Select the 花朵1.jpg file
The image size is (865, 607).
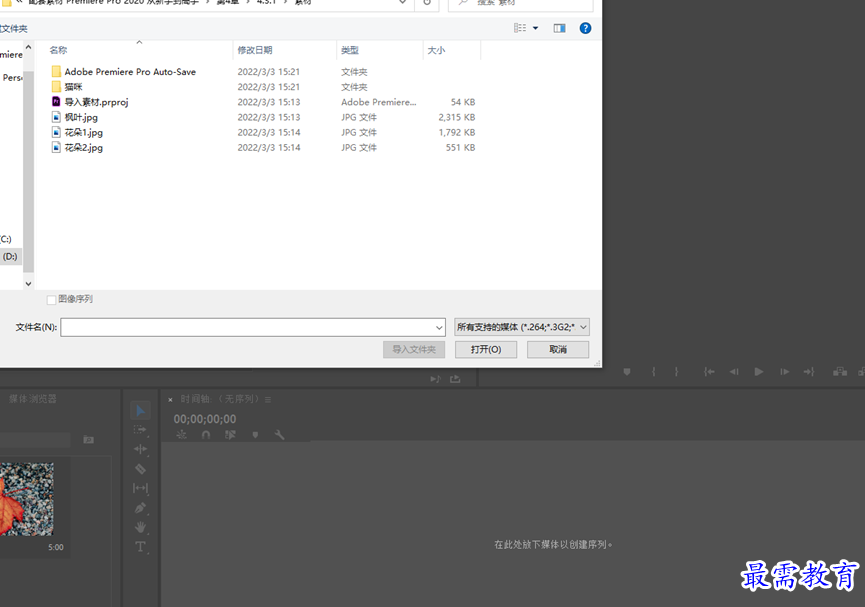click(x=84, y=132)
